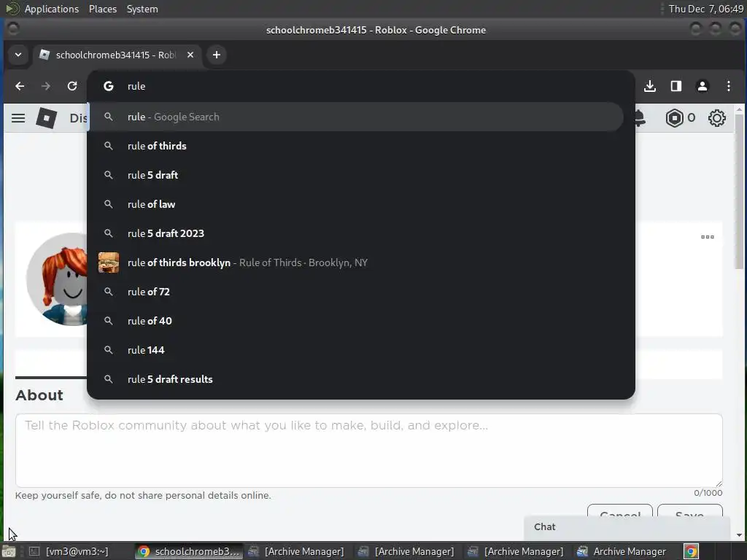This screenshot has height=560, width=747.
Task: Select 'rule of thirds brooklyn' suggestion
Action: click(x=356, y=262)
